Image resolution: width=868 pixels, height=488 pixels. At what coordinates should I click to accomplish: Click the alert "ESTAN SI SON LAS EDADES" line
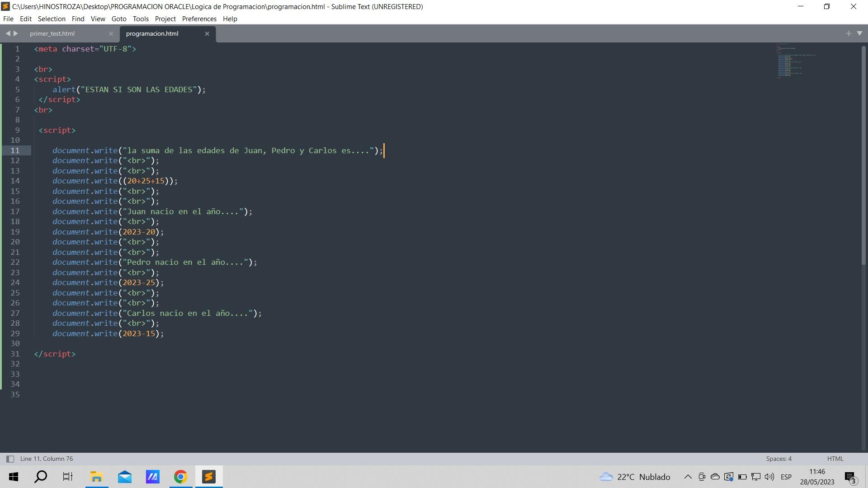(x=129, y=89)
